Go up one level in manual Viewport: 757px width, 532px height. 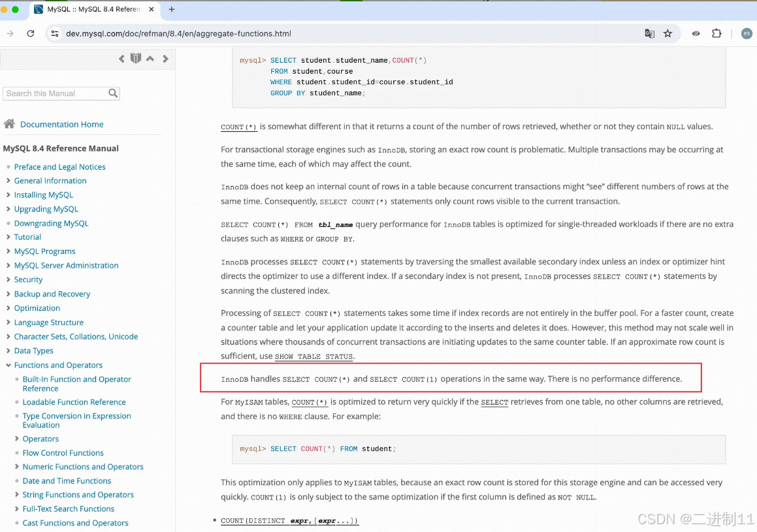click(x=150, y=58)
